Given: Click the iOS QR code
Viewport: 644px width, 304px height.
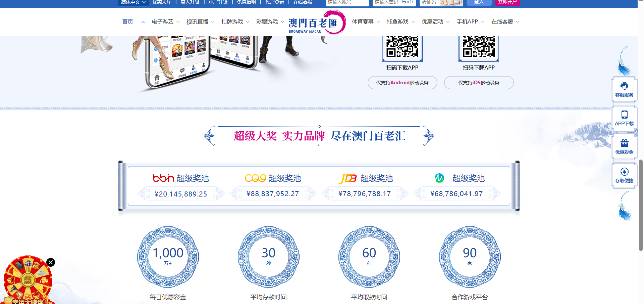Looking at the screenshot, I should [x=479, y=48].
